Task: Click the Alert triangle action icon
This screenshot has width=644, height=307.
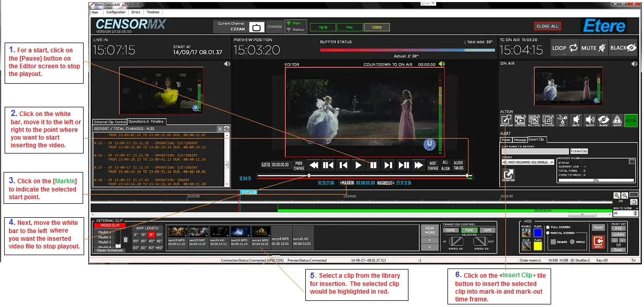Action: point(617,121)
